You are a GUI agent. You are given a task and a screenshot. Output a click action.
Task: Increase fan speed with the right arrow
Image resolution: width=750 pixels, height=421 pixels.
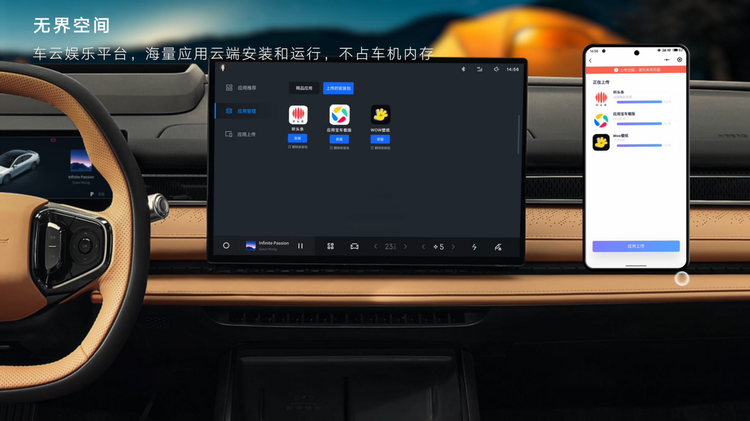(x=453, y=246)
